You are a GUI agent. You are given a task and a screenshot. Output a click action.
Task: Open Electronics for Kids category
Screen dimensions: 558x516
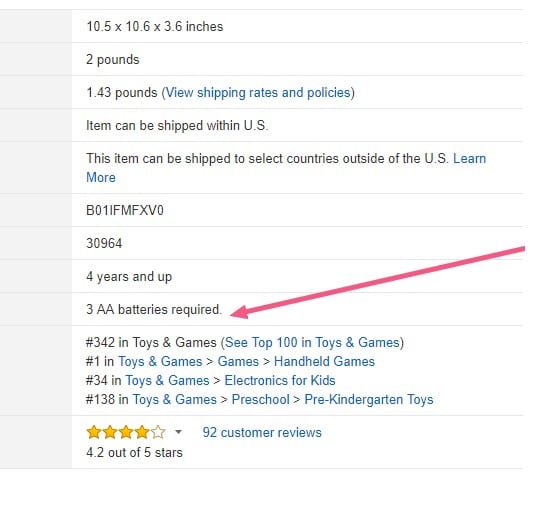pos(280,380)
